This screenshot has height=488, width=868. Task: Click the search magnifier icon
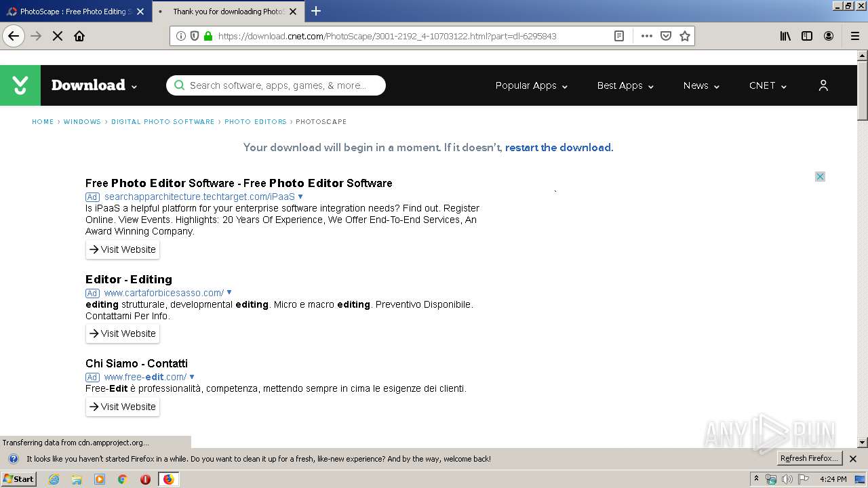pos(179,85)
